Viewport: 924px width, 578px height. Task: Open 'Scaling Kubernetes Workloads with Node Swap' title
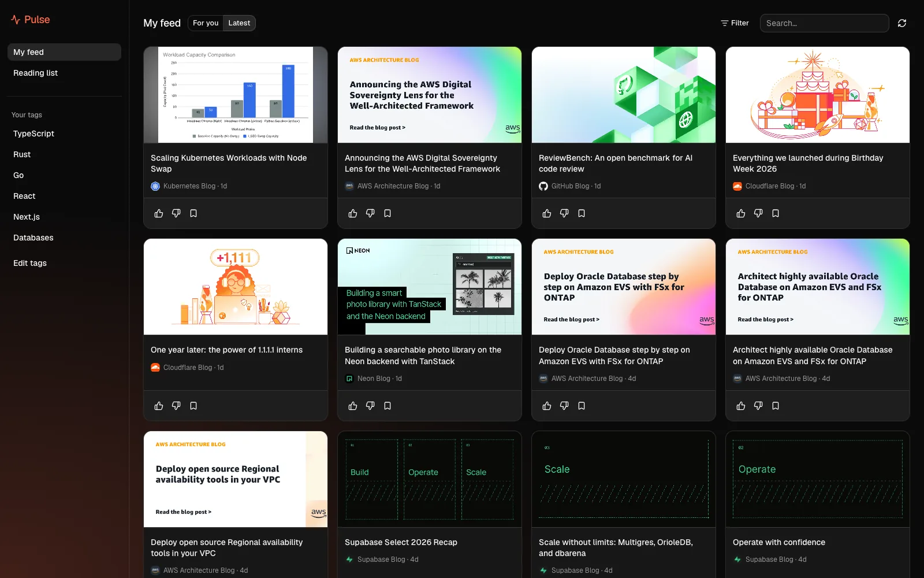(229, 164)
